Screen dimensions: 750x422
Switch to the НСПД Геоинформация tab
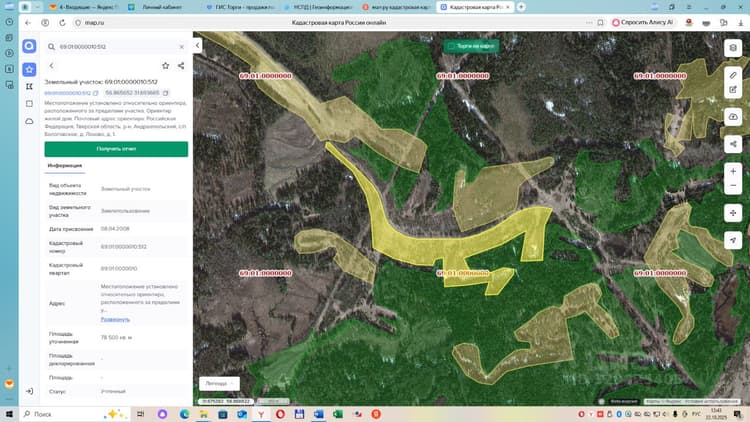pos(318,7)
